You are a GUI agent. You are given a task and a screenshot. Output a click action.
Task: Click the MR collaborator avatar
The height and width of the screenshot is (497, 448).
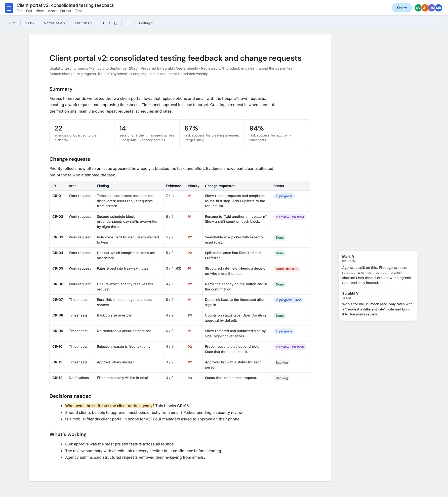tap(439, 8)
